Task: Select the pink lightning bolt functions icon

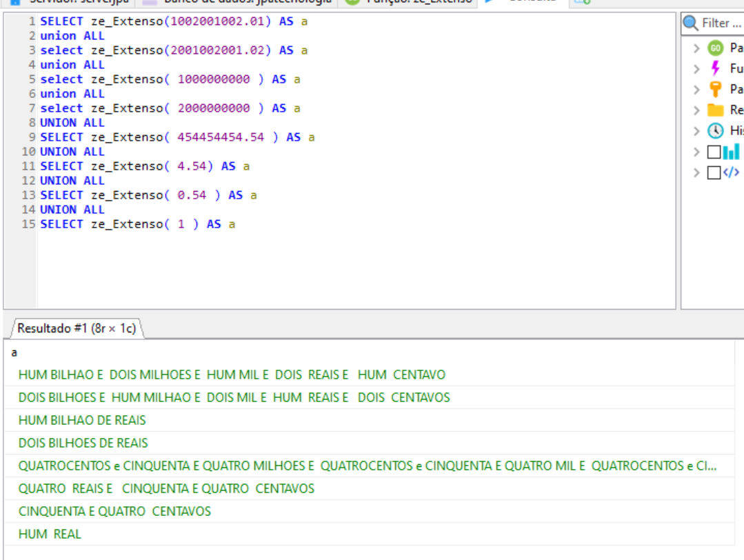Action: [716, 69]
